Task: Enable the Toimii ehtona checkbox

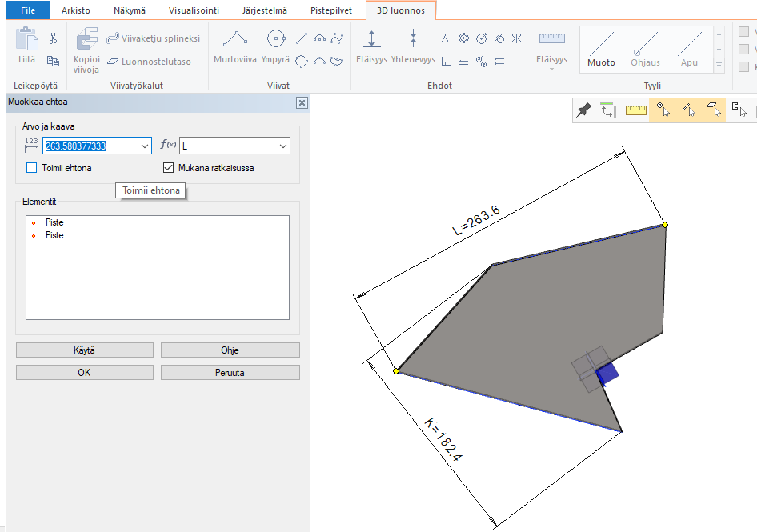Action: click(32, 168)
